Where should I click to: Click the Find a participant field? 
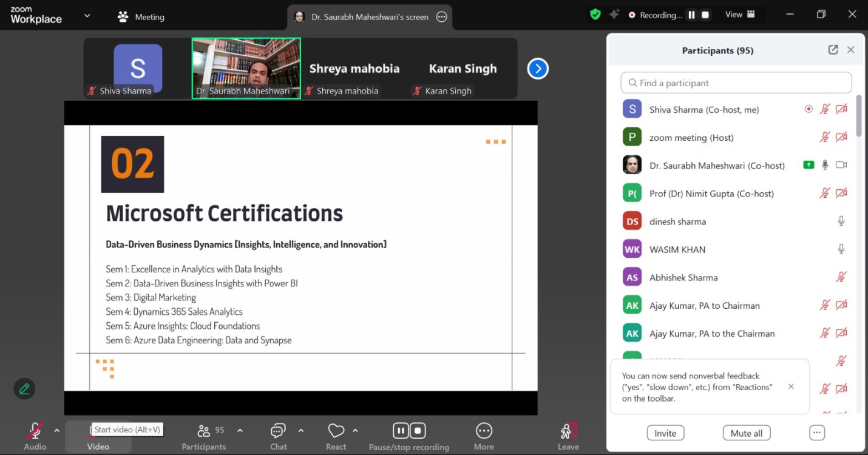pyautogui.click(x=736, y=83)
